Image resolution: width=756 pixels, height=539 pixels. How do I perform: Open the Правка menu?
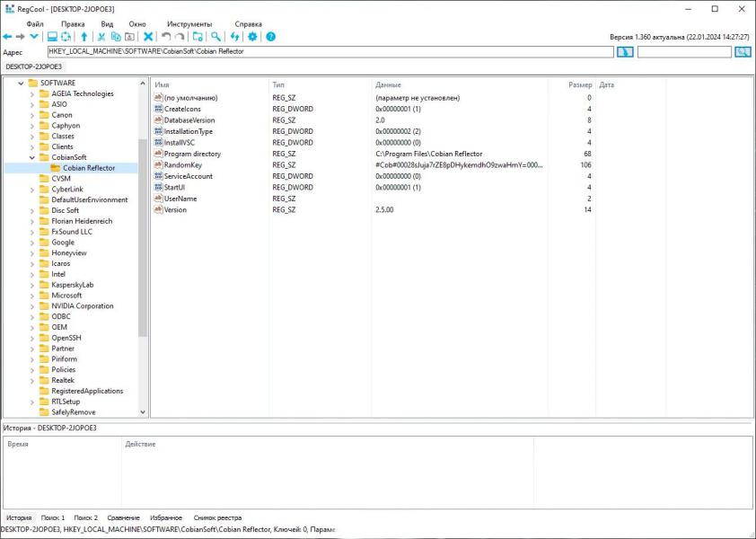coord(74,24)
